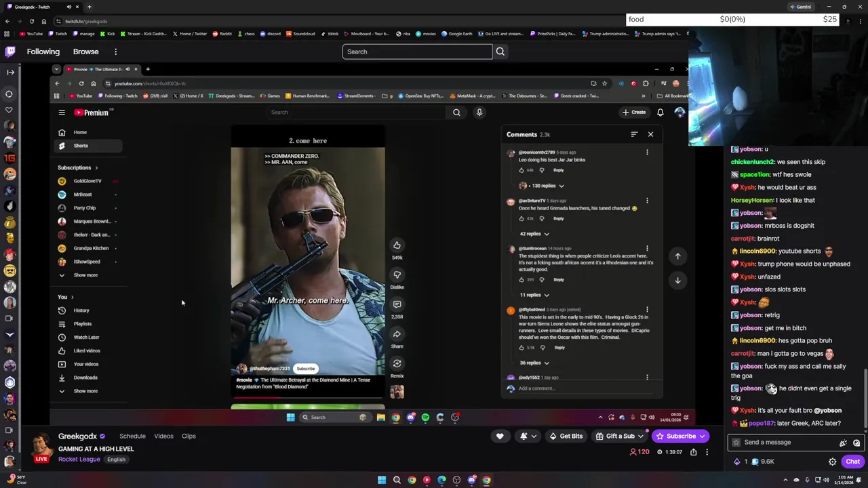Bookmark youtube.com page with star icon
This screenshot has height=488, width=868.
(604, 83)
